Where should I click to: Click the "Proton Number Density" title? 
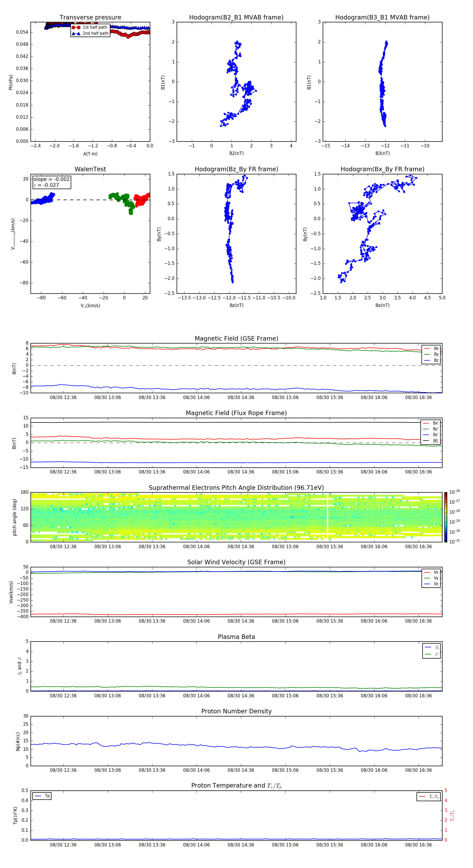pos(236,711)
